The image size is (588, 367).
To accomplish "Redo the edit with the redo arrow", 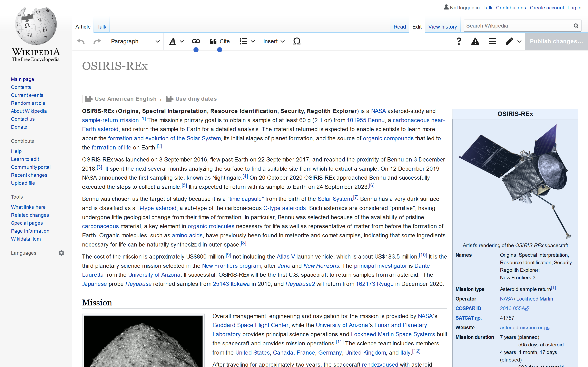I will point(97,41).
